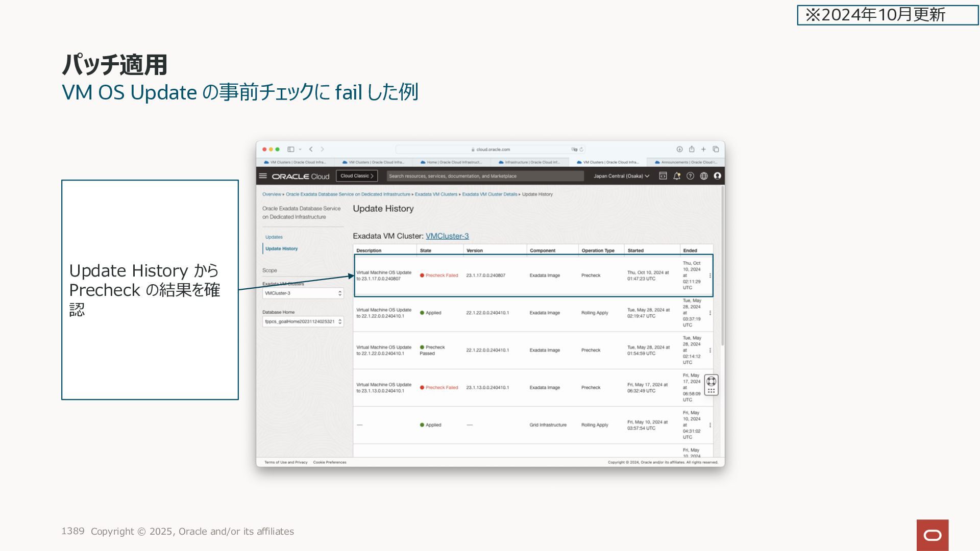Open the language globe icon
980x551 pixels.
[704, 176]
